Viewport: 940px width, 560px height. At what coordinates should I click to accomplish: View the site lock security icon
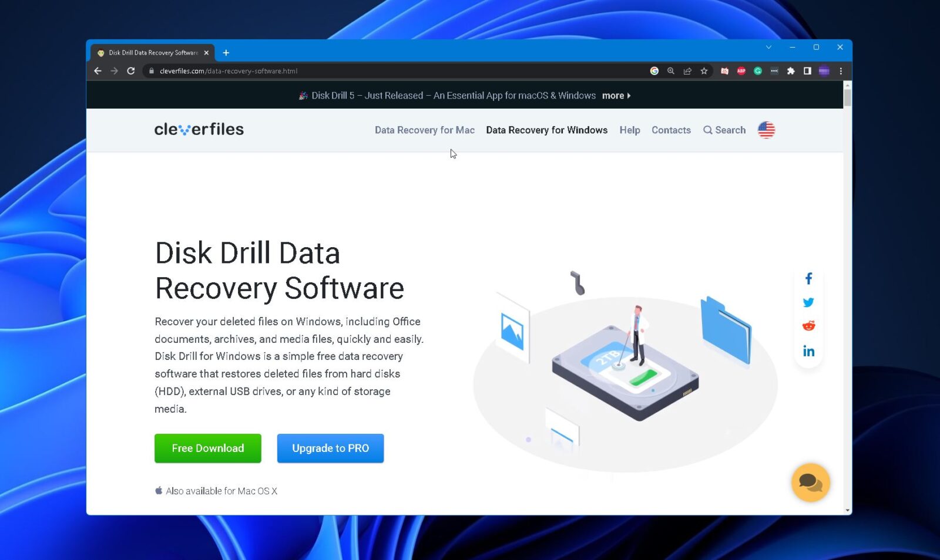pos(152,71)
